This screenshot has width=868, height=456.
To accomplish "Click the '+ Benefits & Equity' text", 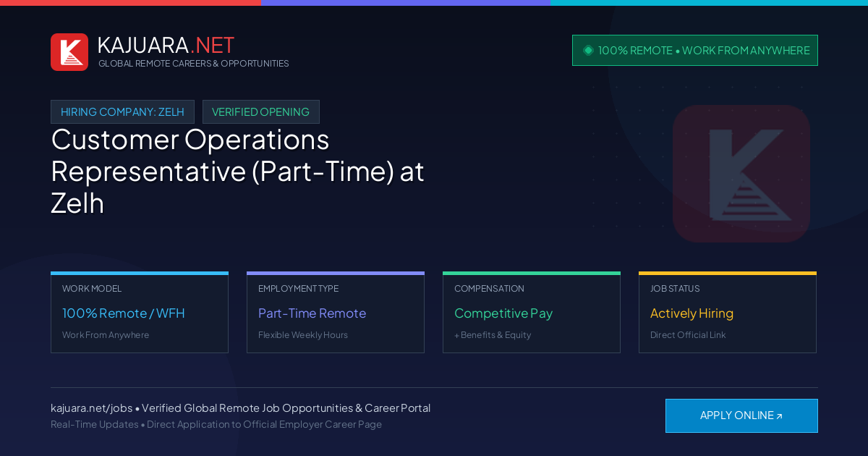I will [493, 335].
